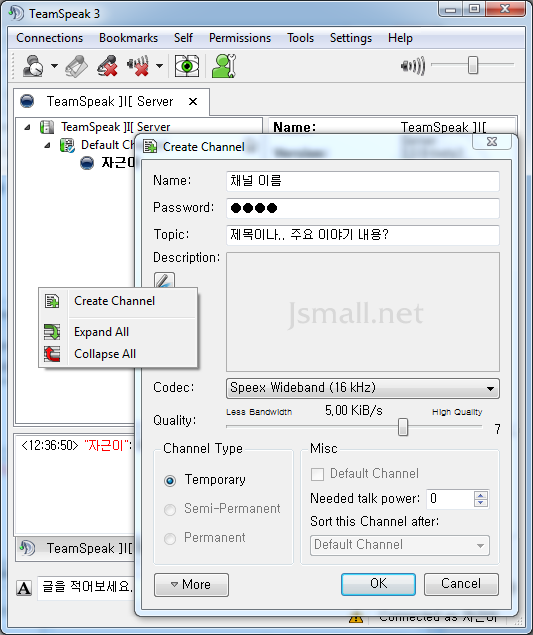
Task: Click the yellow warning icon in status bar
Action: pyautogui.click(x=356, y=618)
